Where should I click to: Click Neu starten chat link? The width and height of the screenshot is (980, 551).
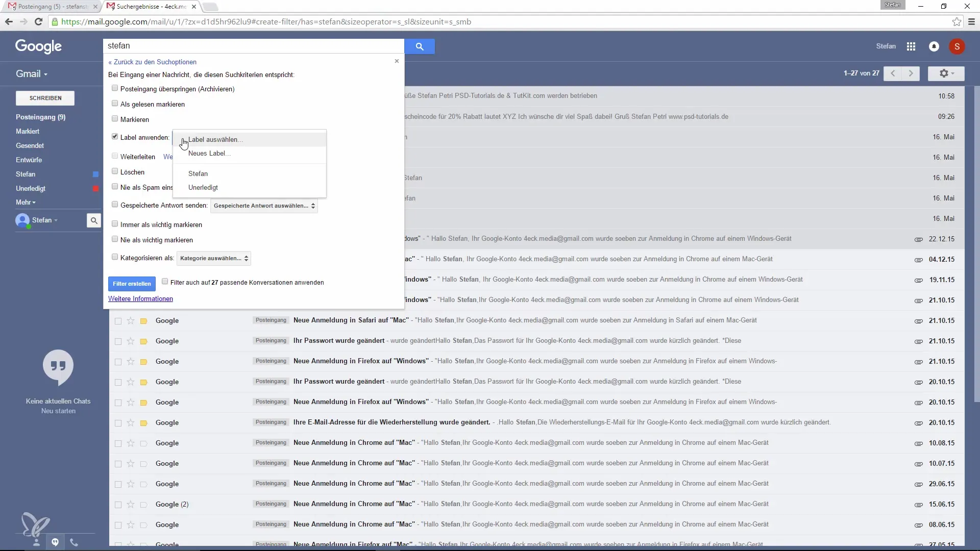pyautogui.click(x=58, y=411)
